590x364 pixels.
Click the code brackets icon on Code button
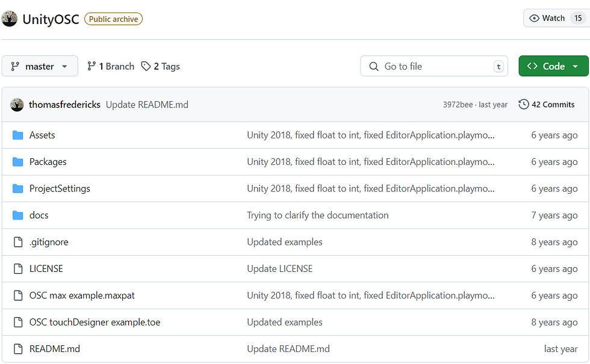(532, 66)
